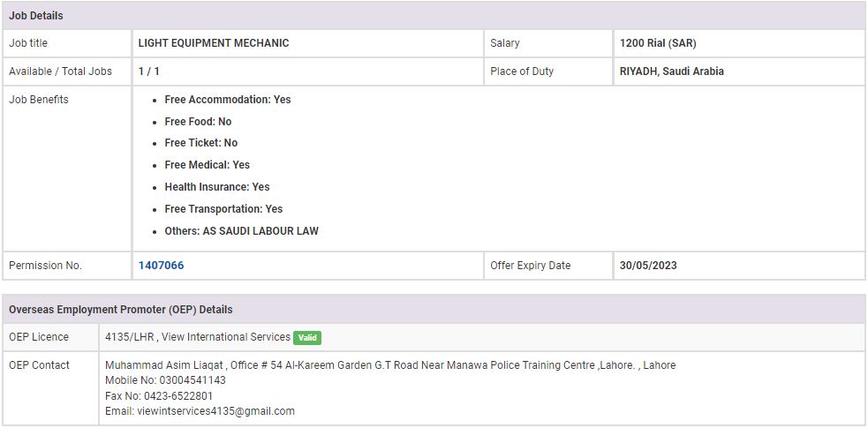The image size is (868, 428).
Task: Click the 1 / 1 available jobs value
Action: tap(148, 71)
